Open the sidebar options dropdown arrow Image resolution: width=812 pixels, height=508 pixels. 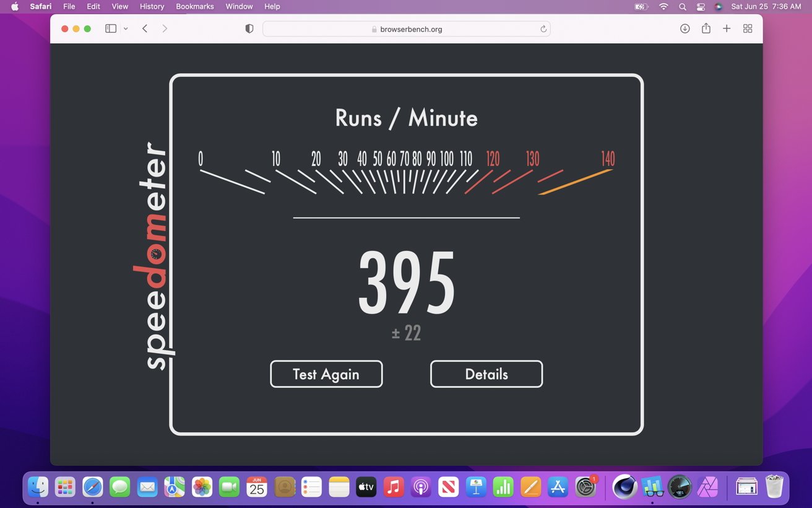(x=126, y=28)
